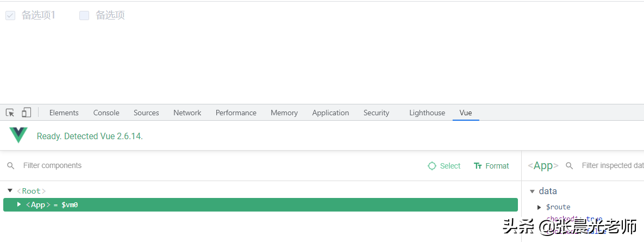Expand the App component node
644x242 pixels.
[19, 204]
